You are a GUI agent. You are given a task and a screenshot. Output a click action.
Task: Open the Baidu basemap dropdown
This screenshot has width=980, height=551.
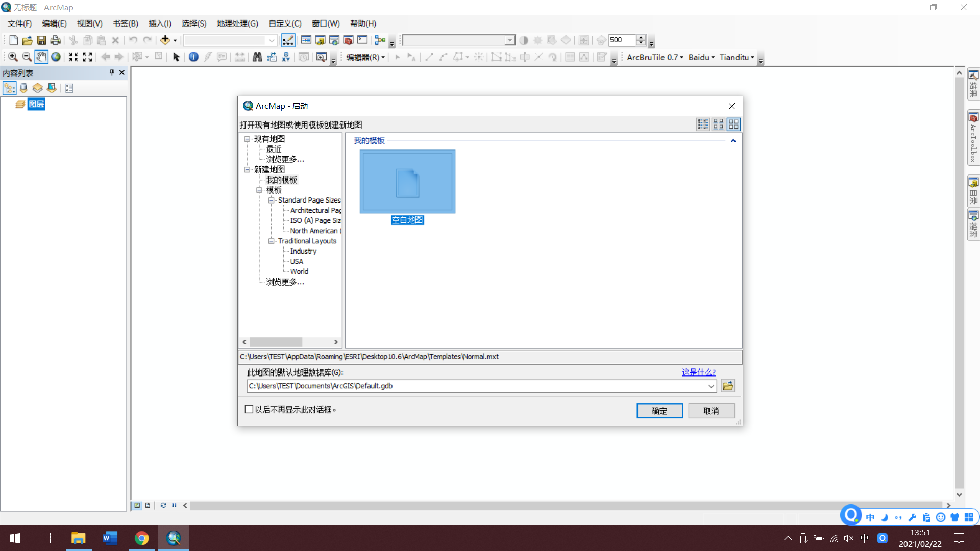pyautogui.click(x=701, y=57)
